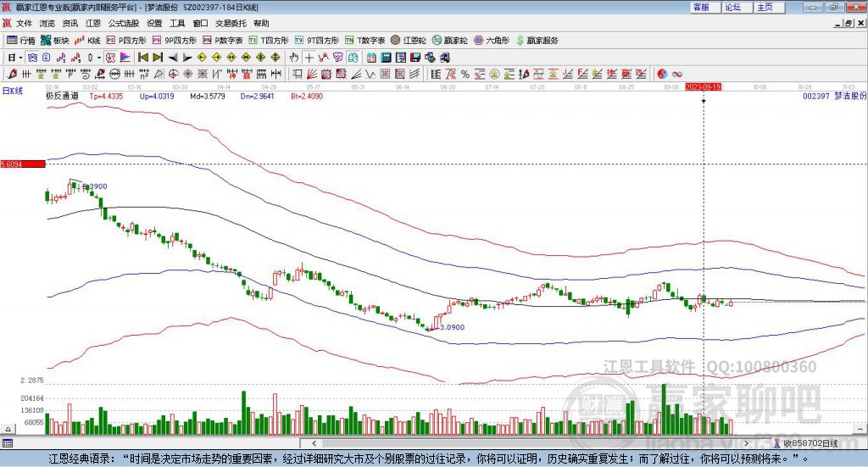Click the horizontal scrollbar right arrow
Screen dimensions: 868x467
pyautogui.click(x=746, y=443)
